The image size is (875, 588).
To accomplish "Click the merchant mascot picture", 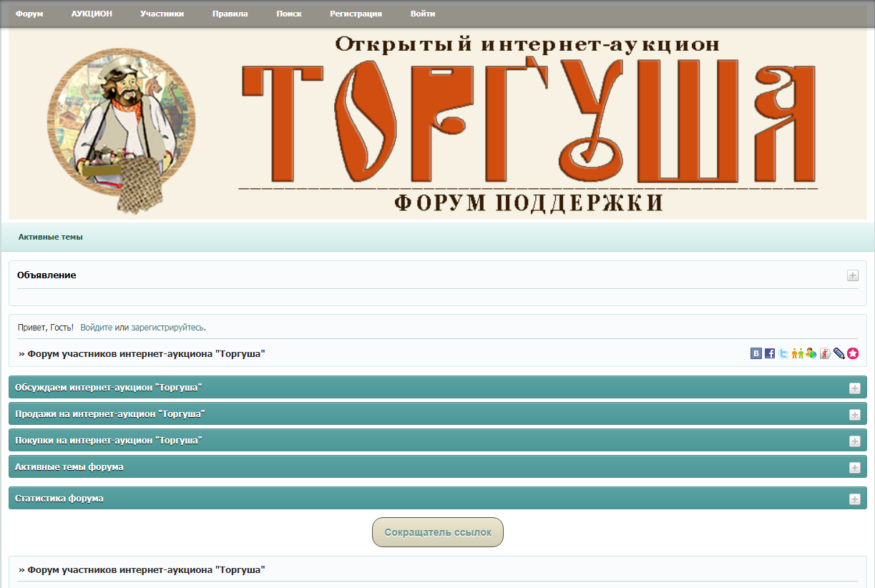I will 120,132.
